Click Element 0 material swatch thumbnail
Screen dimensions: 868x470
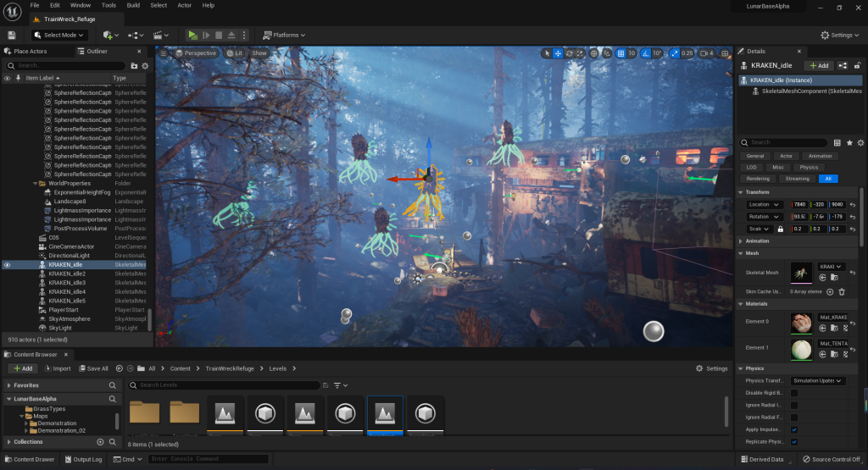(x=801, y=322)
